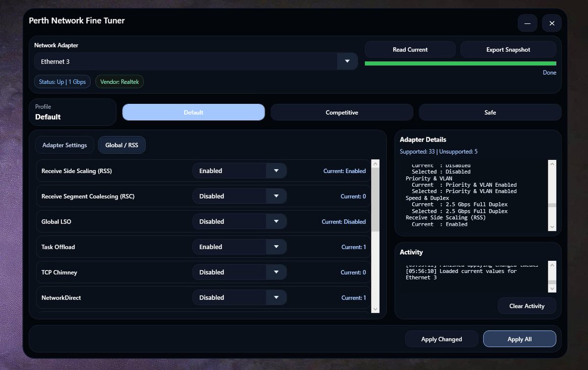Open Global LSO value dropdown
Viewport: 588px width, 370px height.
coord(240,222)
